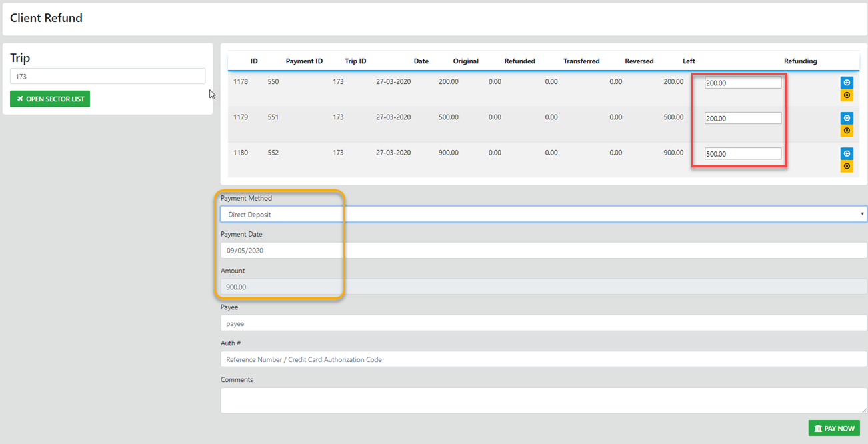Click the blue arrow icon for row 1180
This screenshot has height=444, width=868.
point(847,153)
